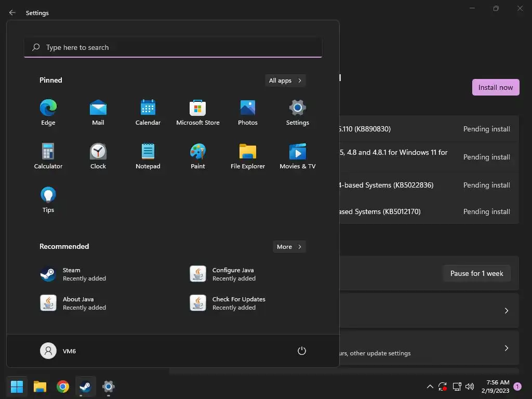The width and height of the screenshot is (532, 399).
Task: Open the Tips app
Action: click(48, 200)
